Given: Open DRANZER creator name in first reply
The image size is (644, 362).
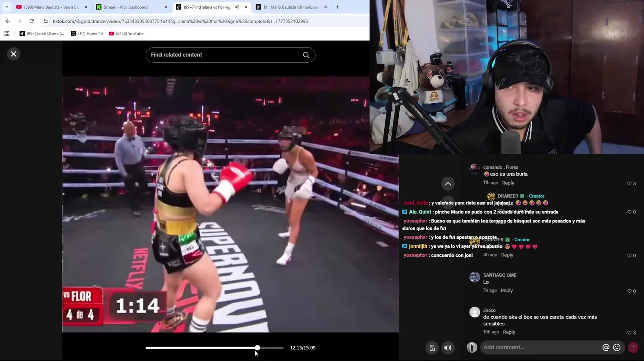Looking at the screenshot, I should coord(508,196).
